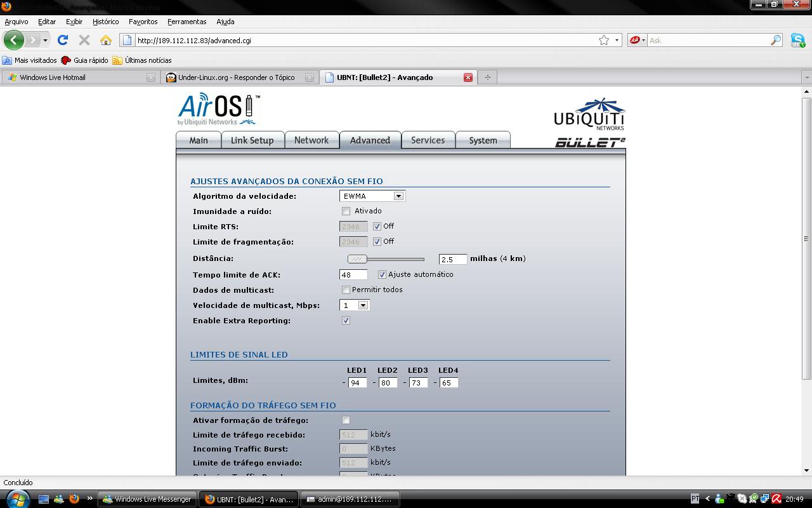Open a new tab with the plus button

[487, 77]
